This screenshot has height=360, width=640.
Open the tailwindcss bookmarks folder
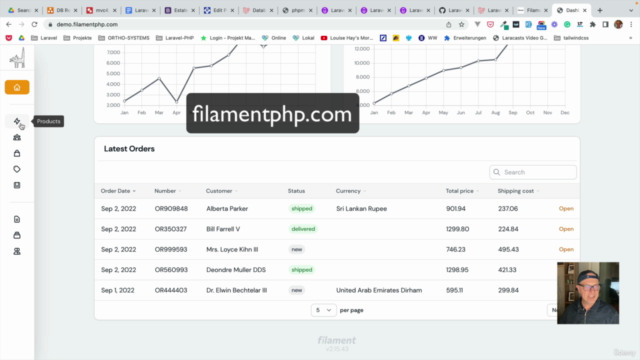[x=571, y=38]
